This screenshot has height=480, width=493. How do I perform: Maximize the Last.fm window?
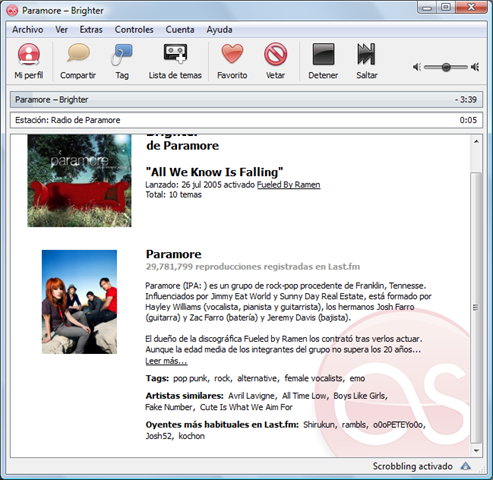446,8
